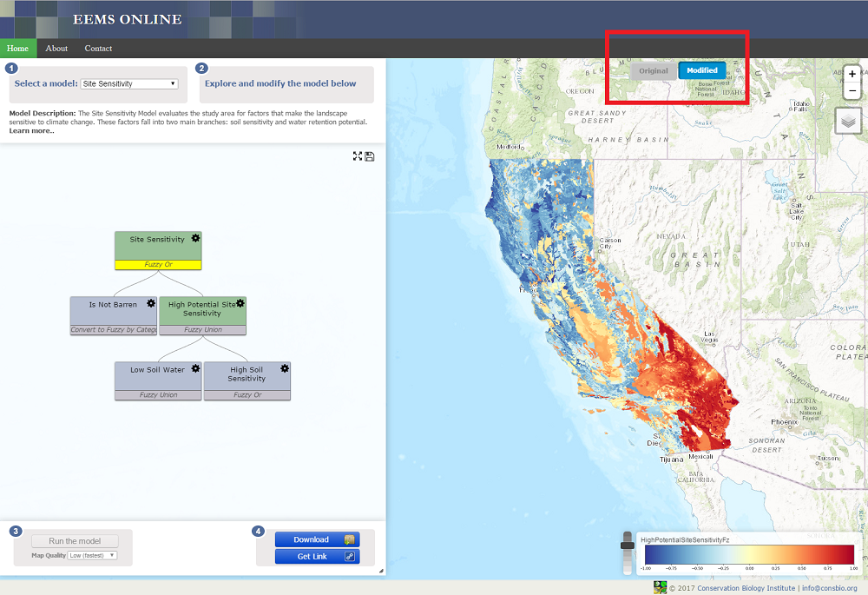This screenshot has width=868, height=595.
Task: Zoom out on the map
Action: [x=852, y=90]
